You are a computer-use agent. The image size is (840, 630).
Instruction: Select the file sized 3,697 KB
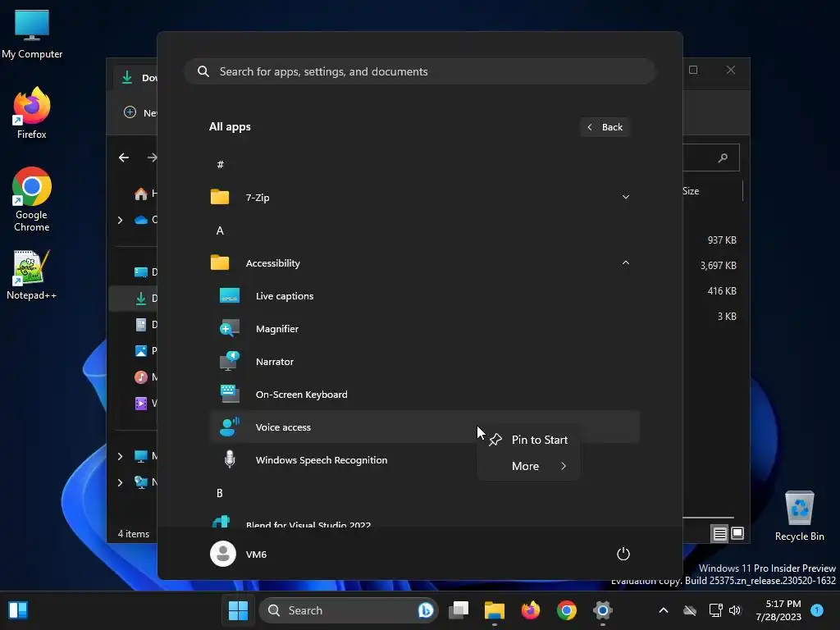tap(718, 266)
